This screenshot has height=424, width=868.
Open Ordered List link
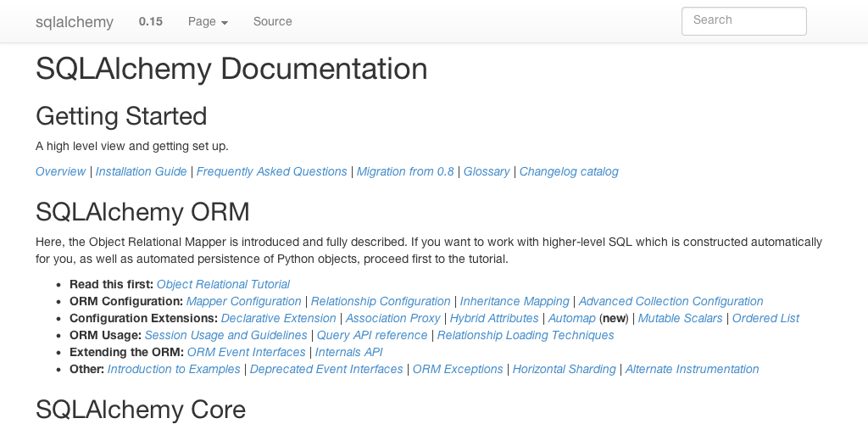[x=765, y=318]
